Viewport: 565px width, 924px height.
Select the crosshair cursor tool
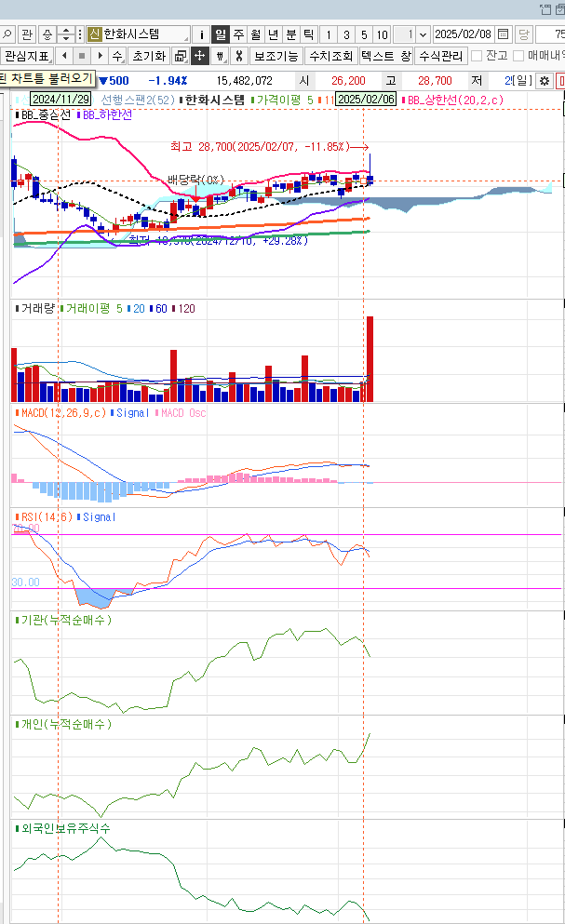click(x=200, y=56)
